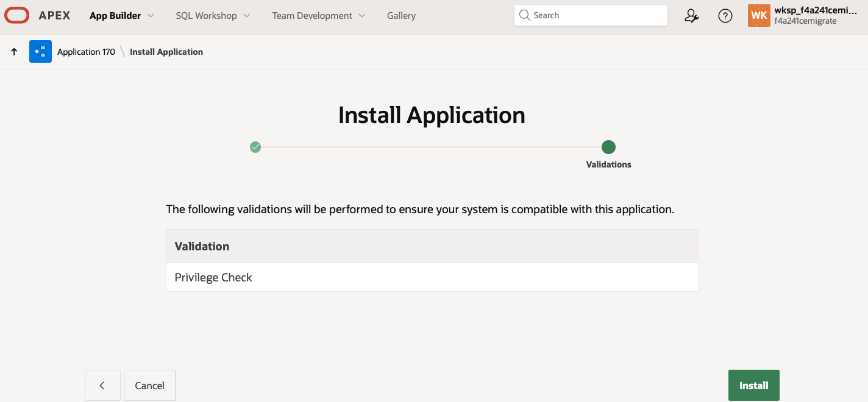Cancel the installation wizard
The image size is (868, 402).
(149, 385)
